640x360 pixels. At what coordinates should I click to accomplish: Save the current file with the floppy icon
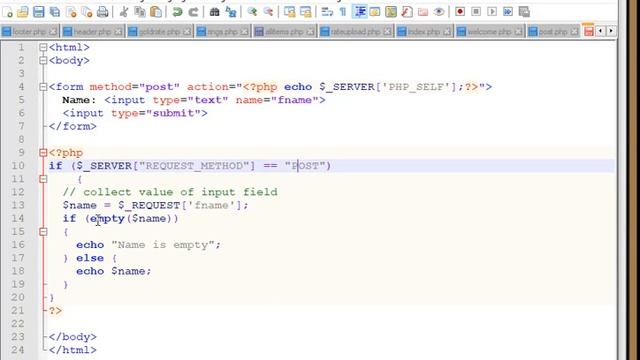[x=39, y=12]
